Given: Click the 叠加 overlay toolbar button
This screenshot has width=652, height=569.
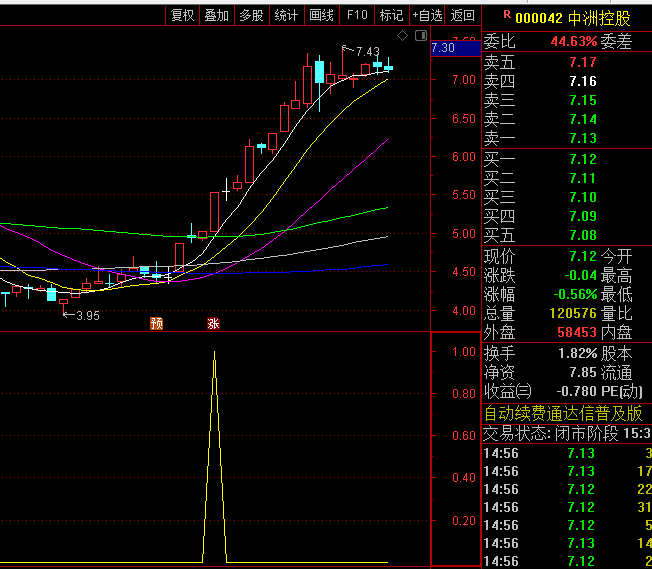Looking at the screenshot, I should 216,15.
